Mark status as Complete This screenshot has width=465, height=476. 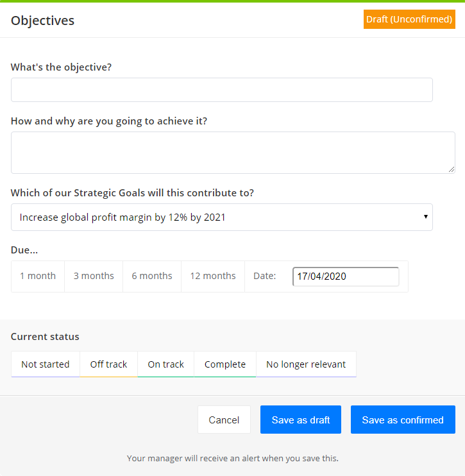(225, 364)
